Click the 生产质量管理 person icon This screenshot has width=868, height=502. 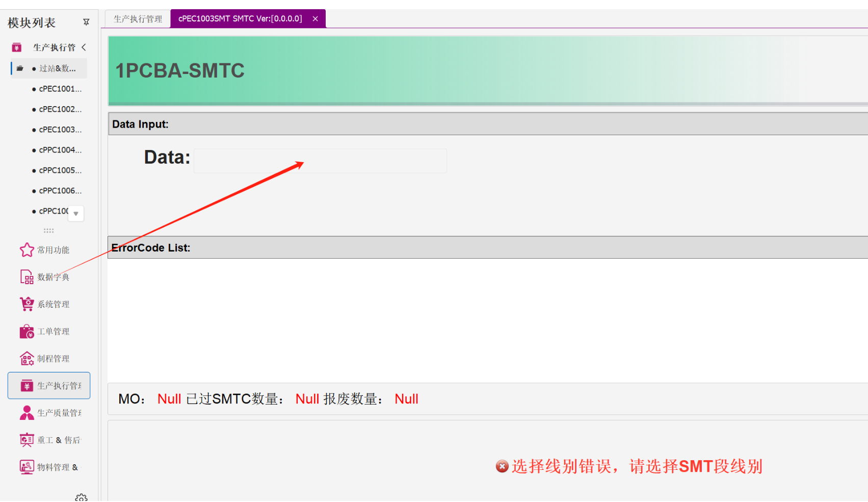(x=27, y=413)
